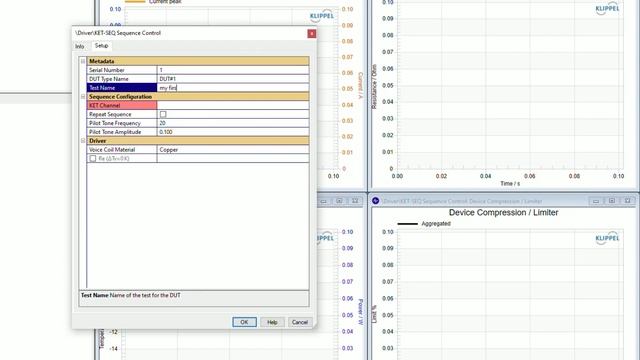The width and height of the screenshot is (640, 360).
Task: Click the Device Compression window title icon
Action: [x=376, y=201]
